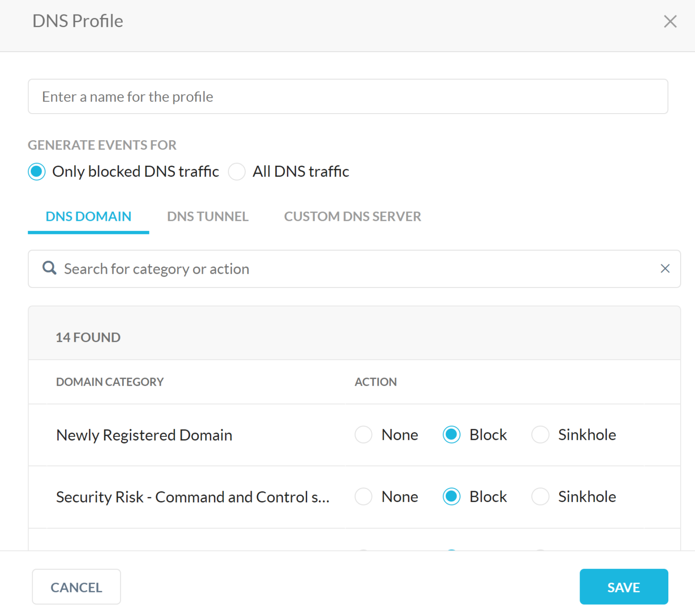Confirm Block for Command and Control servers
The image size is (695, 616).
[451, 497]
